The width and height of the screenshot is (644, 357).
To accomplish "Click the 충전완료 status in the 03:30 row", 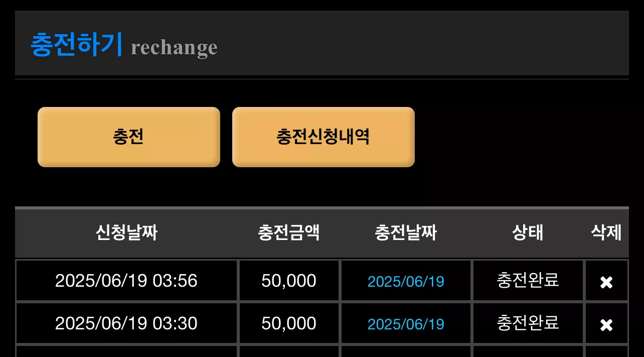I will tap(528, 322).
